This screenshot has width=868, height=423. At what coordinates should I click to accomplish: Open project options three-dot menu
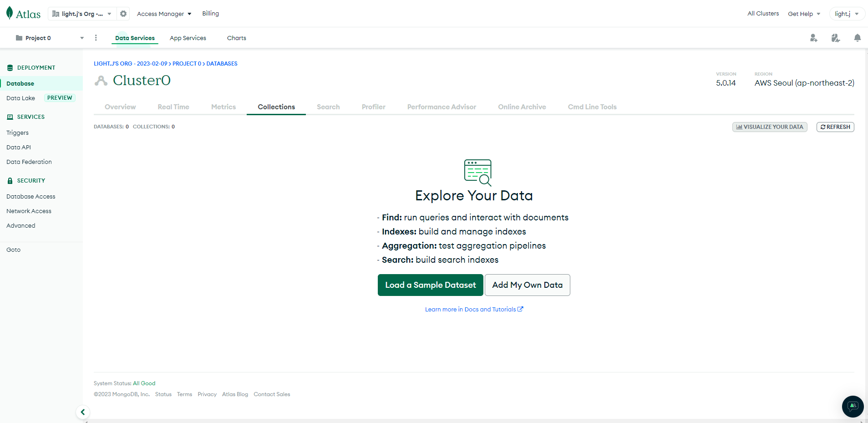click(96, 38)
